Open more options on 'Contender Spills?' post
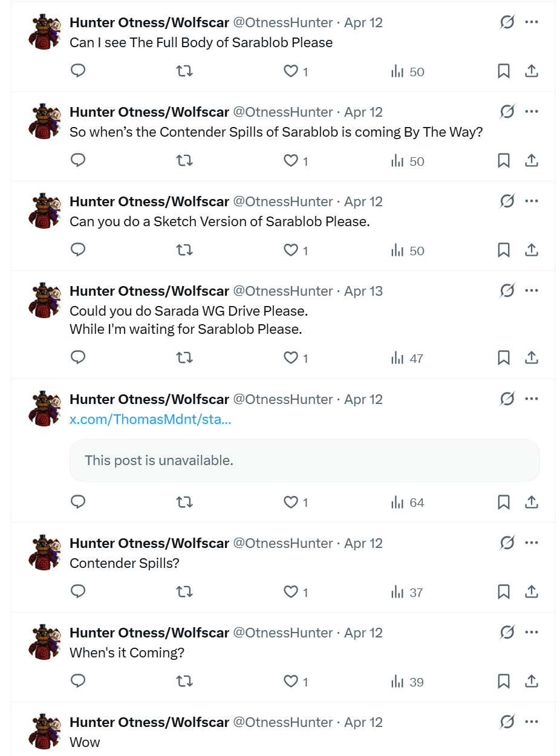Viewport: 560px width, 756px height. pyautogui.click(x=532, y=543)
